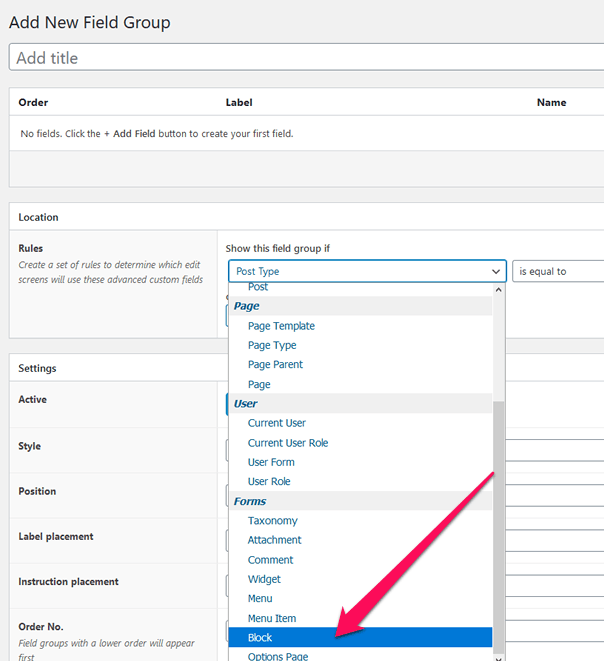Choose Page Template from dropdown list

click(x=281, y=326)
